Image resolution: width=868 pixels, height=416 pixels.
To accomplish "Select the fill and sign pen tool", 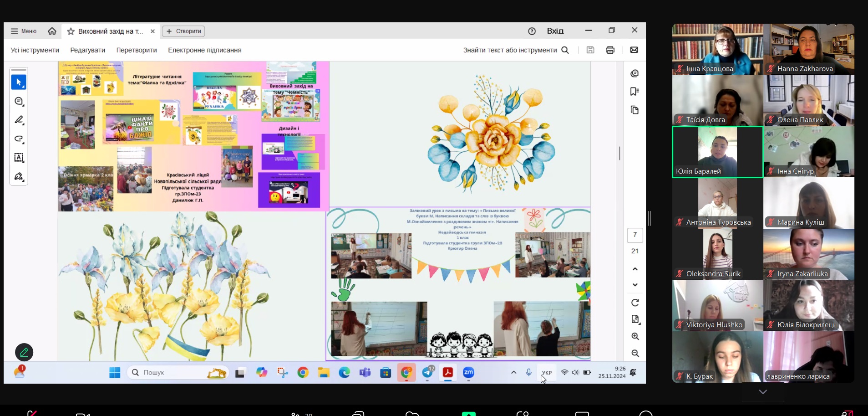I will pyautogui.click(x=19, y=176).
